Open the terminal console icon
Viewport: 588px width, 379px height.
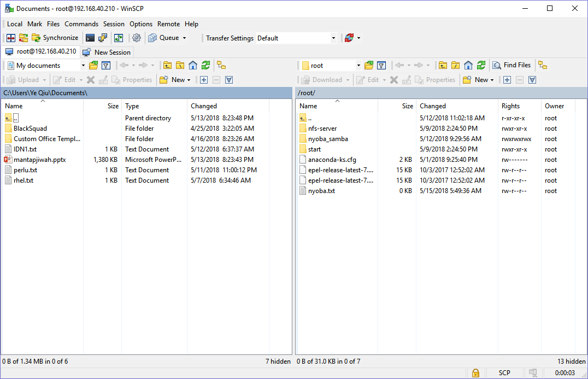click(x=90, y=38)
